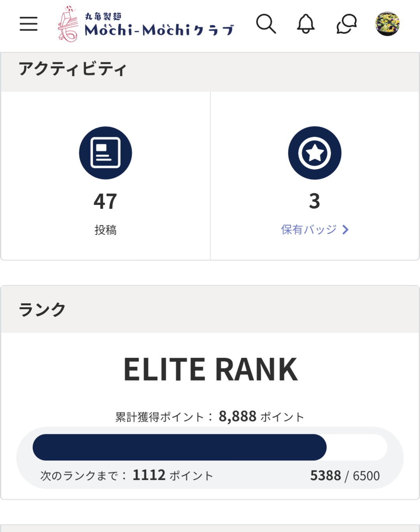Click the ELITE RANK title

[x=210, y=369]
